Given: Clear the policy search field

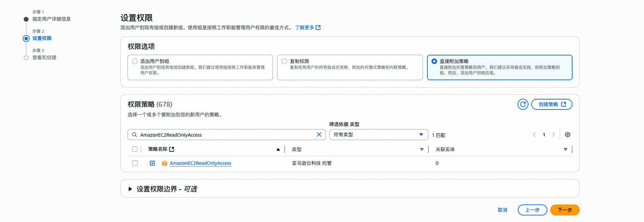Looking at the screenshot, I should [319, 135].
